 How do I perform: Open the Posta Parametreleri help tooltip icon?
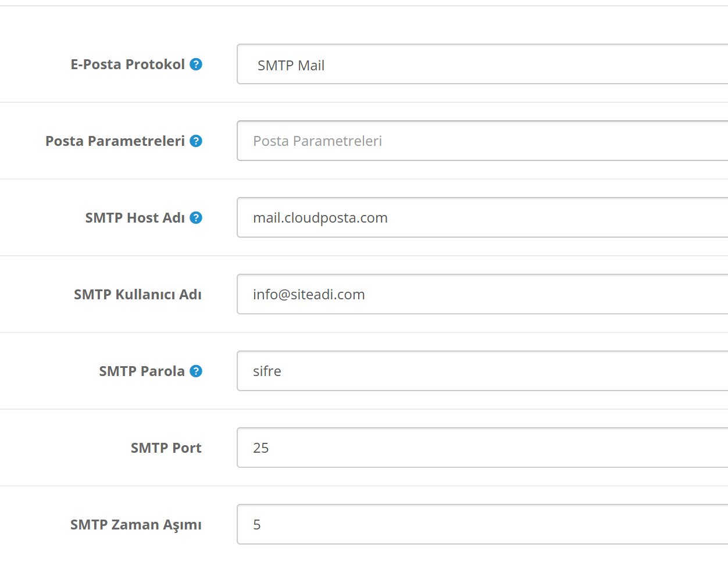pos(196,141)
